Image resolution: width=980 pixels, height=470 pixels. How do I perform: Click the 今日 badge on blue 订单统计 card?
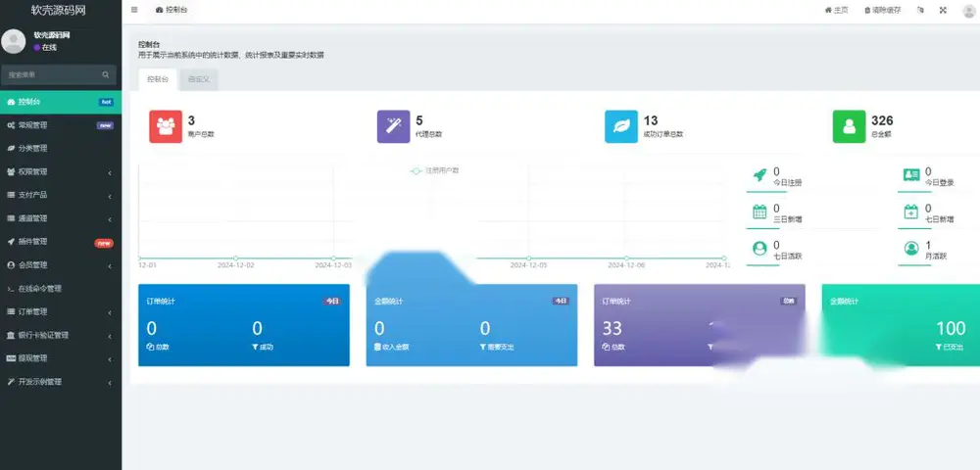coord(332,302)
